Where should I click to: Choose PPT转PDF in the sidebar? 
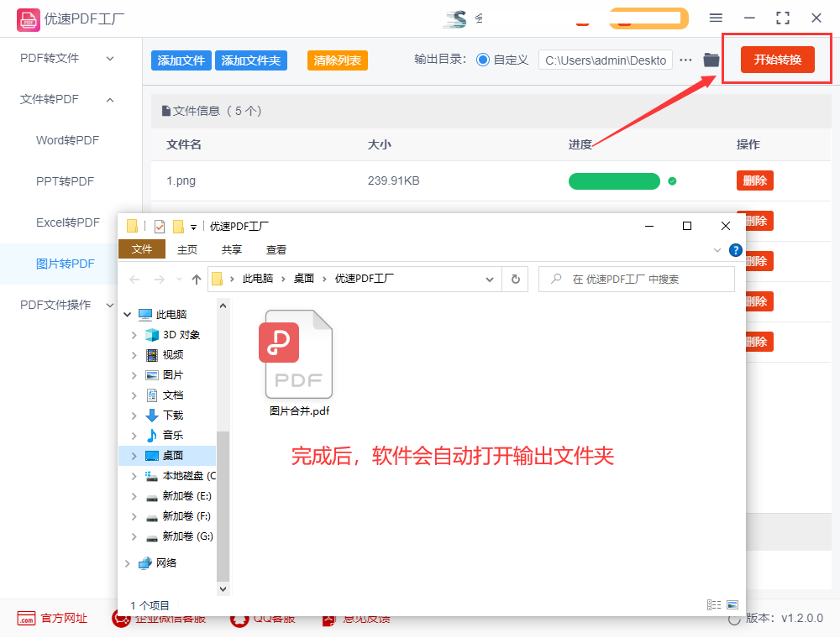65,181
